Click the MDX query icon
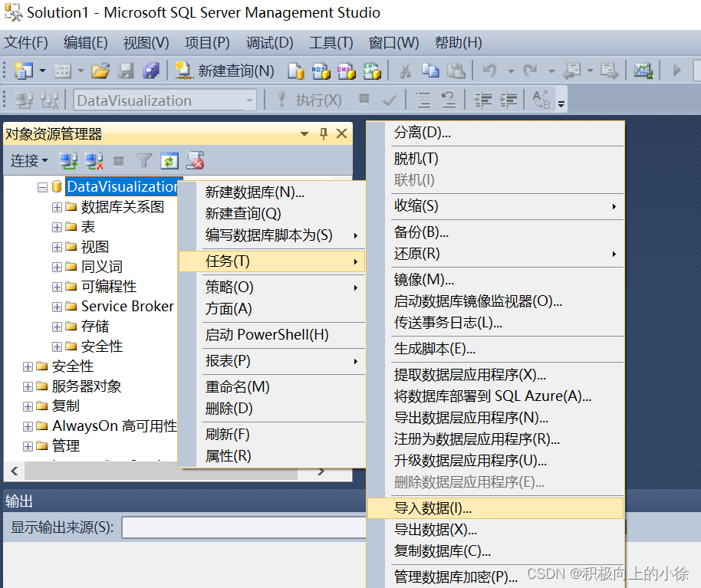 pos(321,71)
